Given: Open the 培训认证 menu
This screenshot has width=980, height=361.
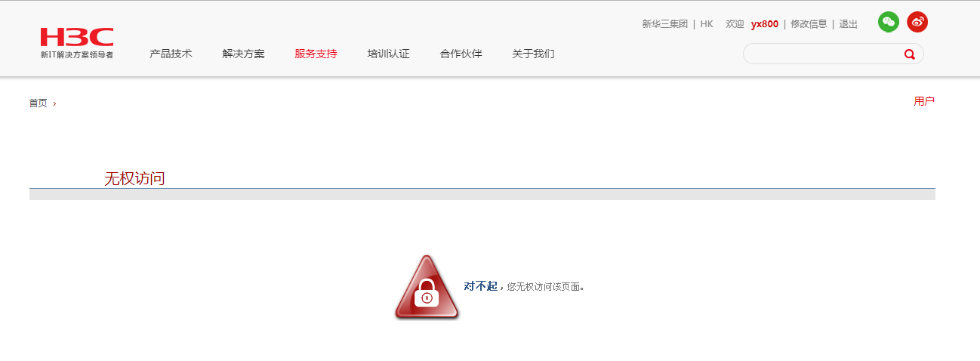Looking at the screenshot, I should pos(388,54).
